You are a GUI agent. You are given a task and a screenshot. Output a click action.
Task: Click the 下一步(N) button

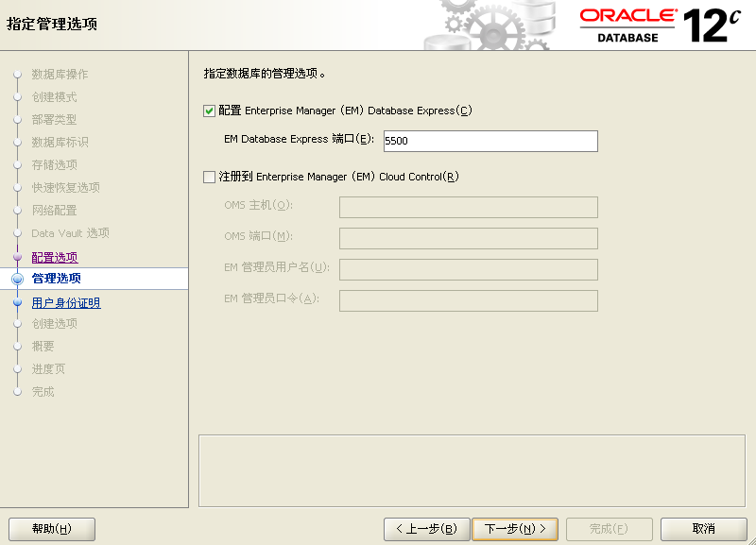515,529
